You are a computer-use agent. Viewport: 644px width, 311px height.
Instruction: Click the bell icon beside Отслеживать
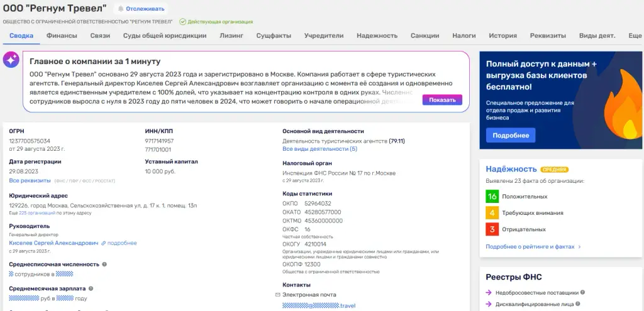click(x=120, y=9)
